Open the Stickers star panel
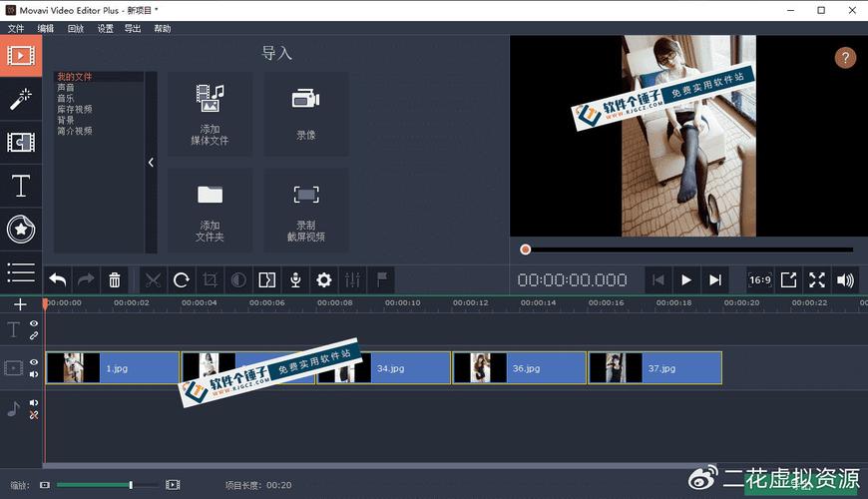The image size is (868, 499). pyautogui.click(x=20, y=230)
